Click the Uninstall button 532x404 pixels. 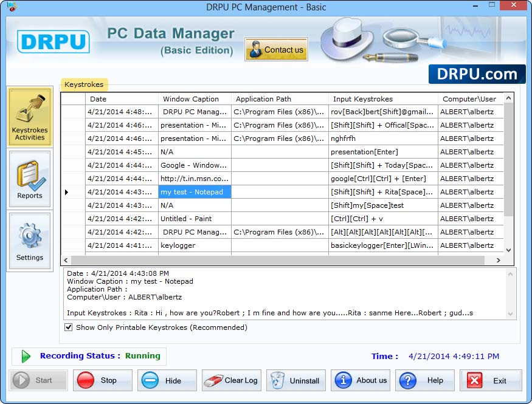click(296, 380)
